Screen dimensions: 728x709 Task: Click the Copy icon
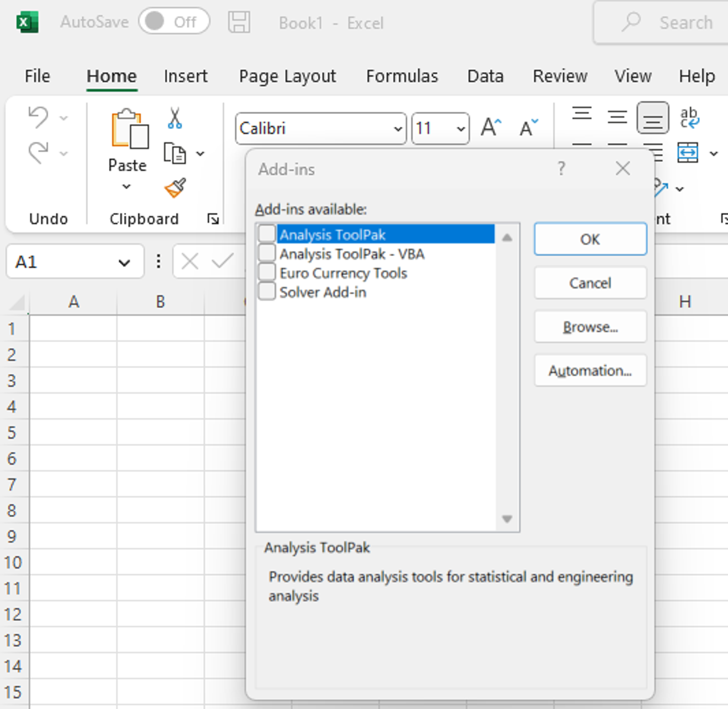point(174,153)
